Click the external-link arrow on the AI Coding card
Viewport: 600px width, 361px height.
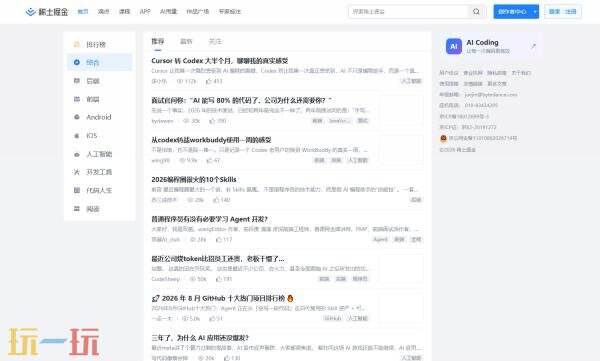click(533, 46)
